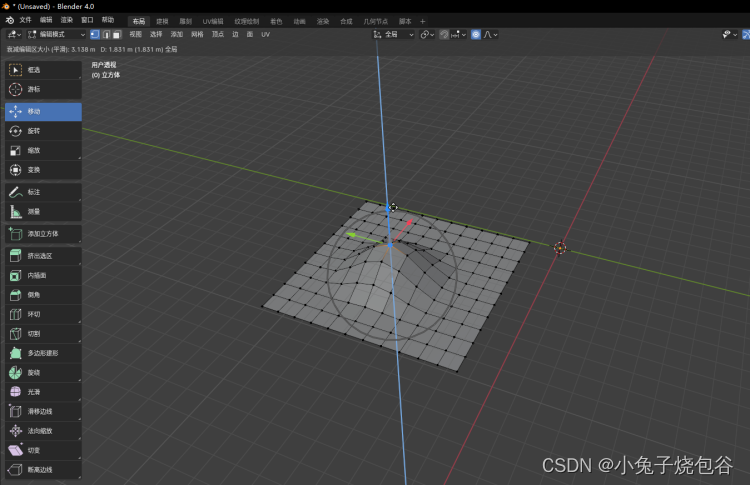Select the Scale (缩放) tool

tap(43, 151)
